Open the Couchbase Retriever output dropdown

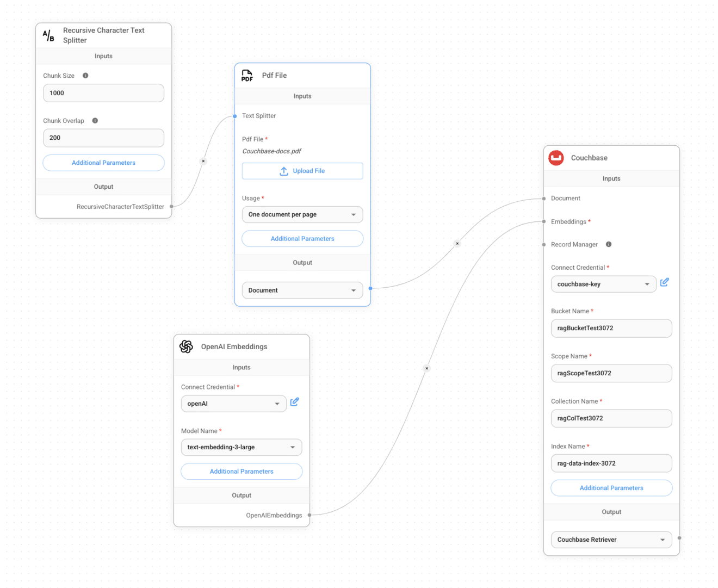point(611,540)
